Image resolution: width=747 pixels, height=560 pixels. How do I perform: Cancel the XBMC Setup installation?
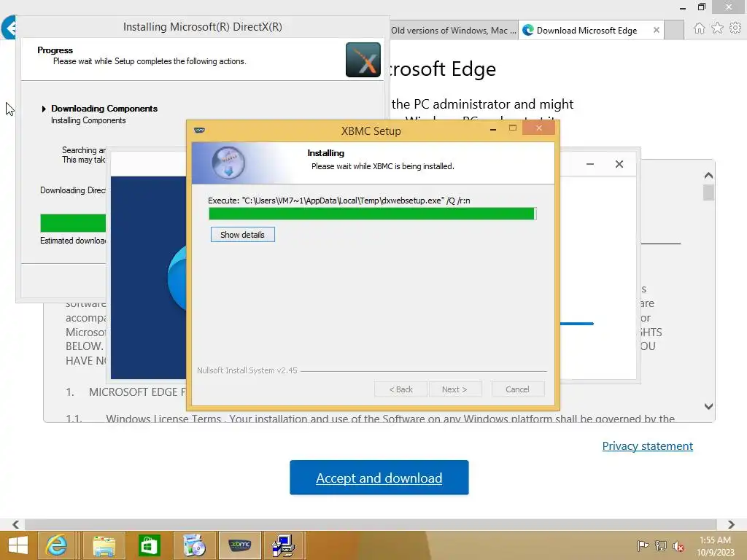click(517, 389)
